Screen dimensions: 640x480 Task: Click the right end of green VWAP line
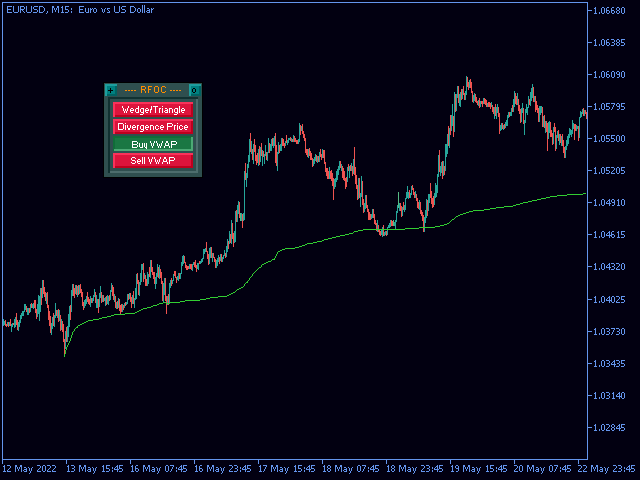[585, 194]
